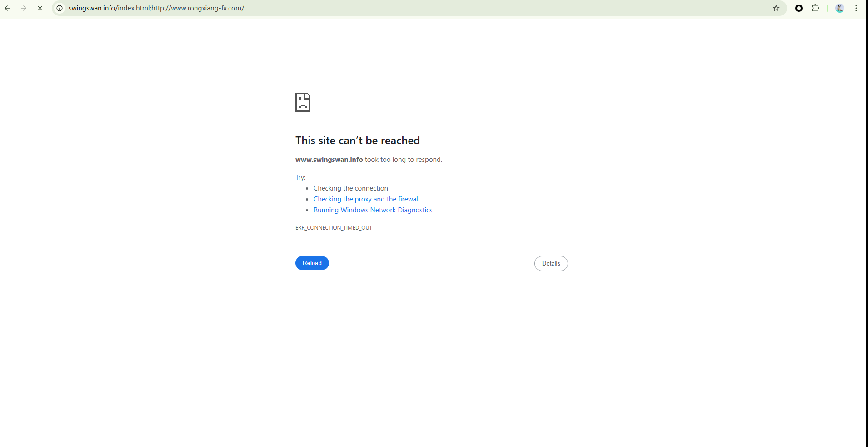
Task: Open Chrome's three-dot menu
Action: click(856, 8)
